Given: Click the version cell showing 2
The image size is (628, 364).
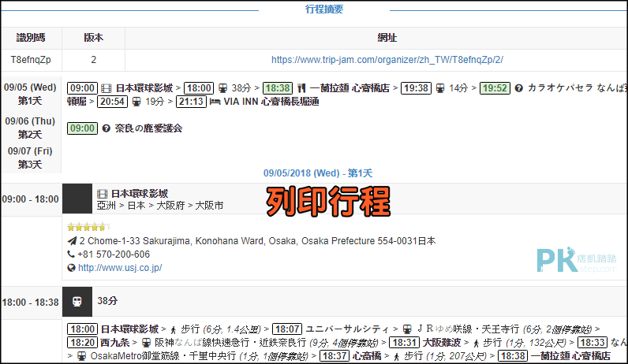Looking at the screenshot, I should (93, 60).
